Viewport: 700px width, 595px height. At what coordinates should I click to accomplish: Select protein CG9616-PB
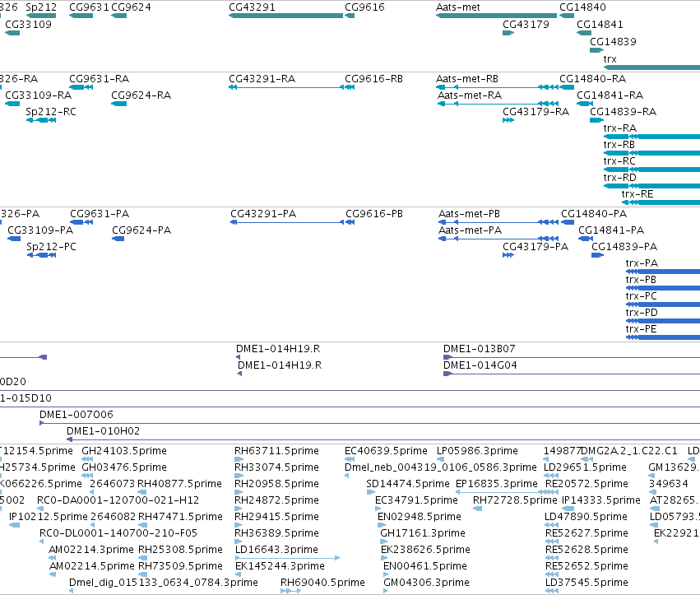tap(374, 213)
